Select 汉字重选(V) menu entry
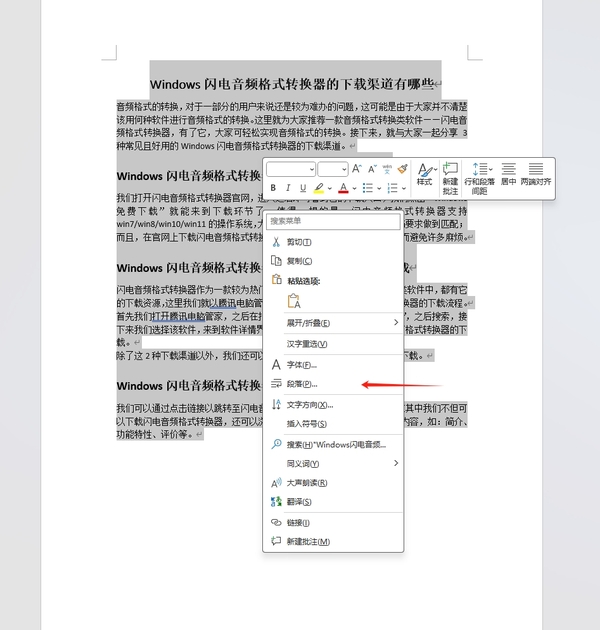The height and width of the screenshot is (630, 600). tap(333, 344)
